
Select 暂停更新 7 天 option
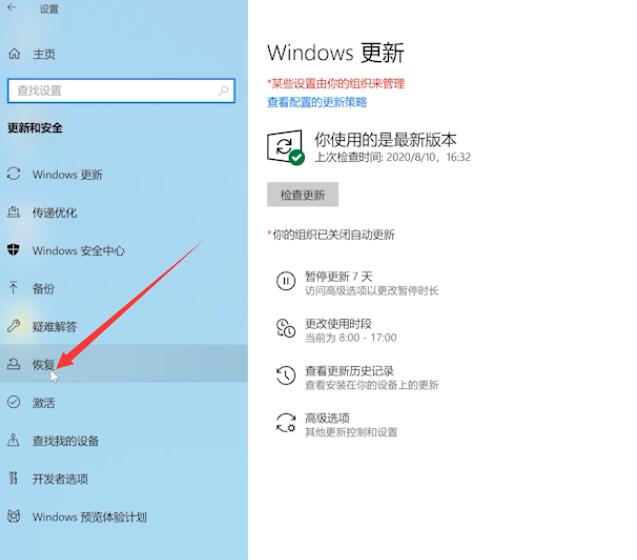tap(339, 277)
